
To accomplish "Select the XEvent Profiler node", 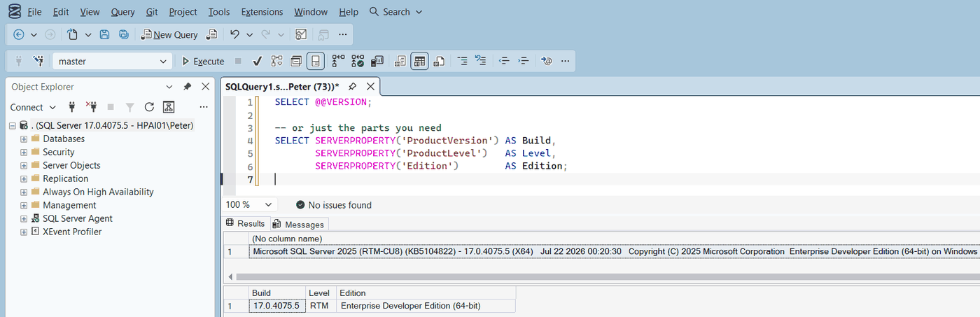I will point(72,232).
